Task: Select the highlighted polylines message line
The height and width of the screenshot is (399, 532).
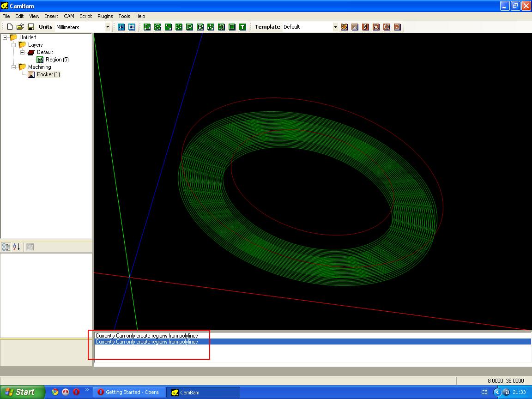Action: click(x=146, y=342)
